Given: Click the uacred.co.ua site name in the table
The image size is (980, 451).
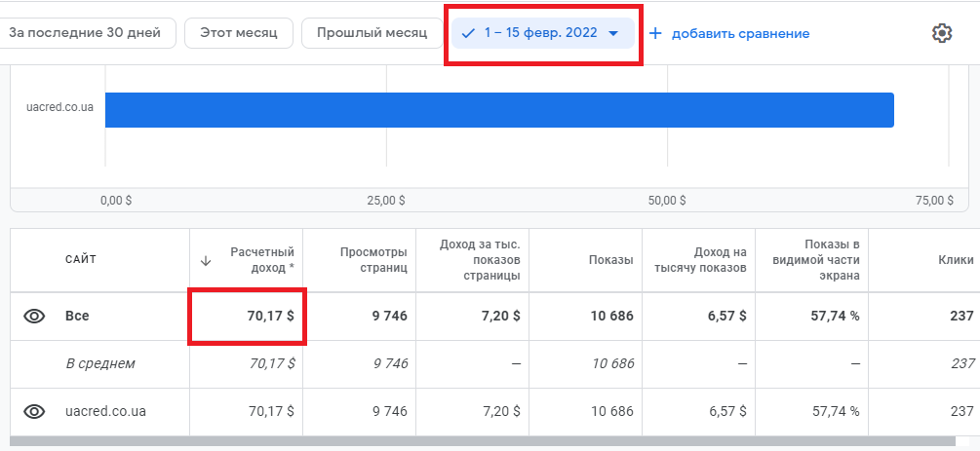Looking at the screenshot, I should click(105, 412).
